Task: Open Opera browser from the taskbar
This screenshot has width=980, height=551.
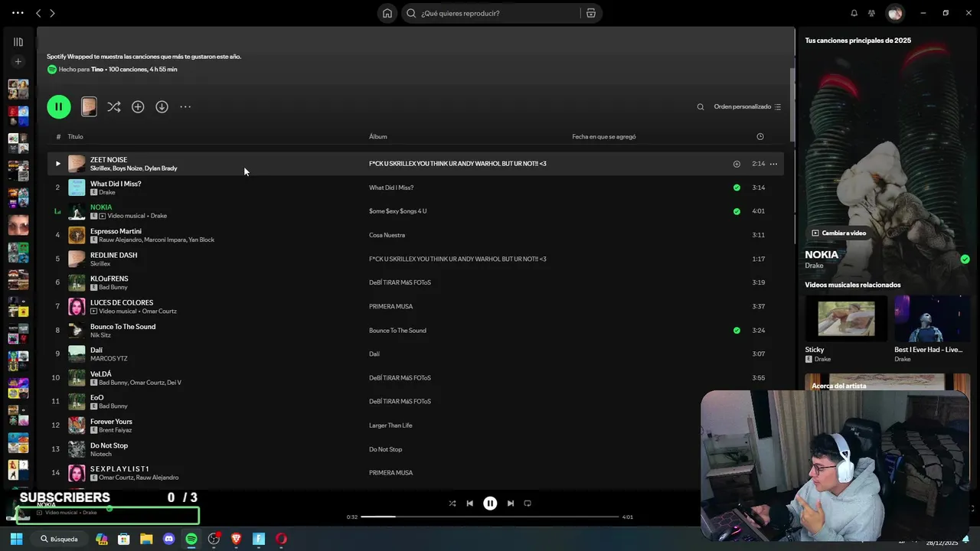Action: [x=281, y=539]
